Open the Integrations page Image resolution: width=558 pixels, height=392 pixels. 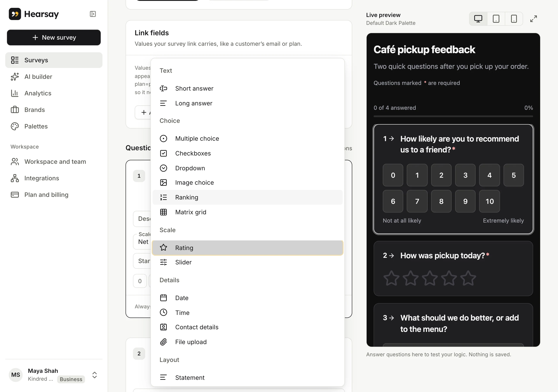[x=54, y=178]
